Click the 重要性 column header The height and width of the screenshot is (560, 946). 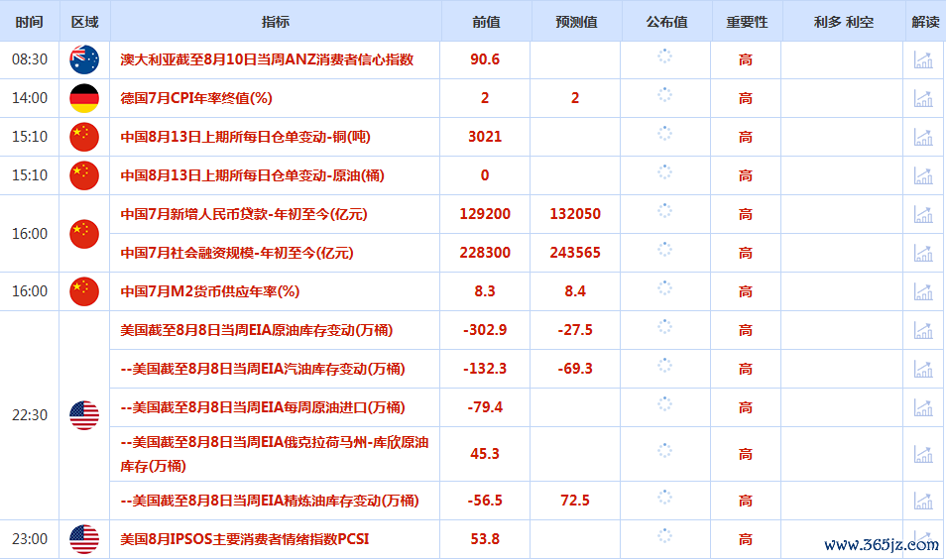(x=746, y=22)
